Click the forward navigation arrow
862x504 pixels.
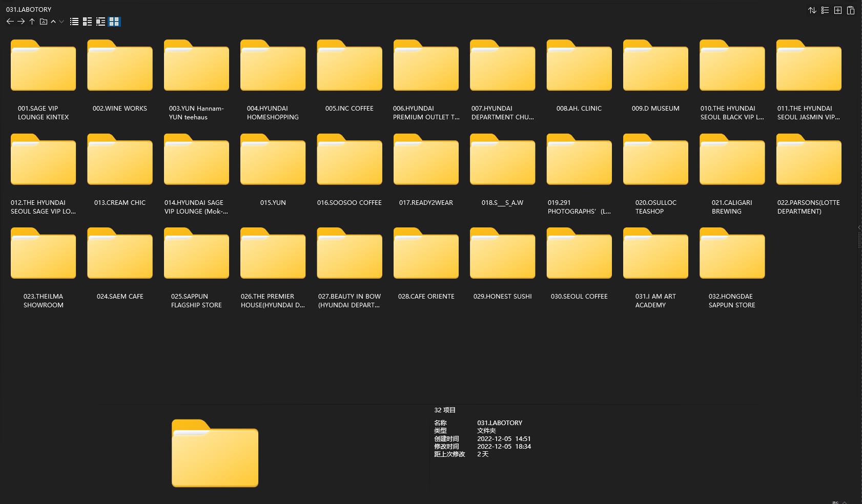tap(21, 22)
